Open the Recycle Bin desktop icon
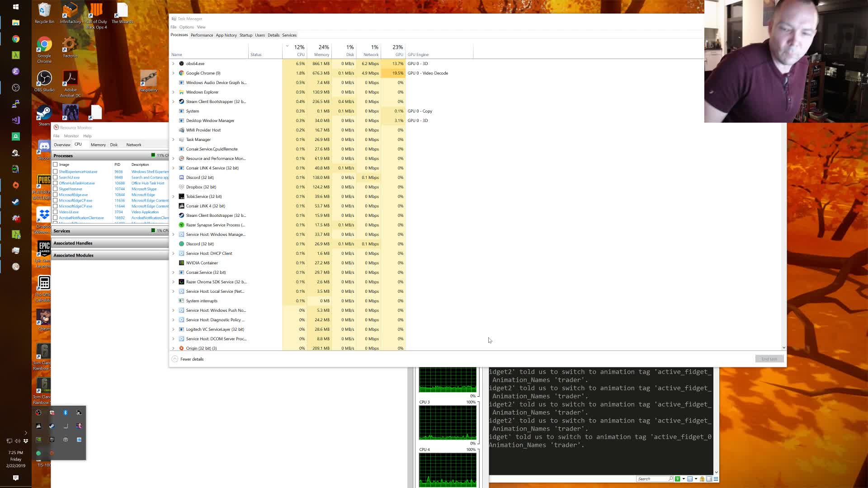 [x=44, y=14]
